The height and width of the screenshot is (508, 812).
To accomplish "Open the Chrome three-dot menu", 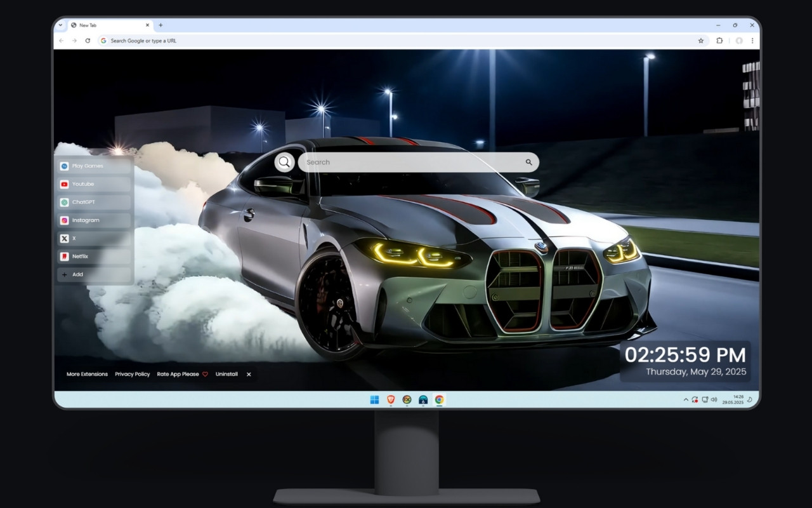I will (x=752, y=40).
